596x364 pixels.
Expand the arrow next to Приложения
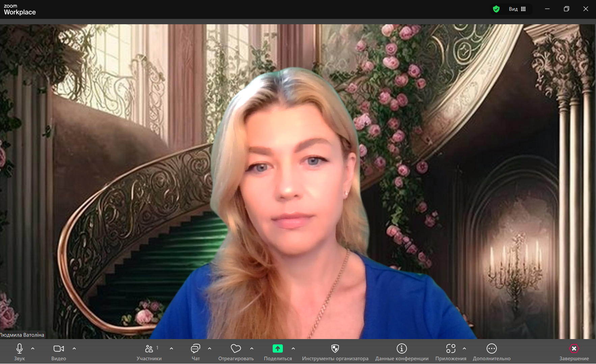tap(464, 348)
